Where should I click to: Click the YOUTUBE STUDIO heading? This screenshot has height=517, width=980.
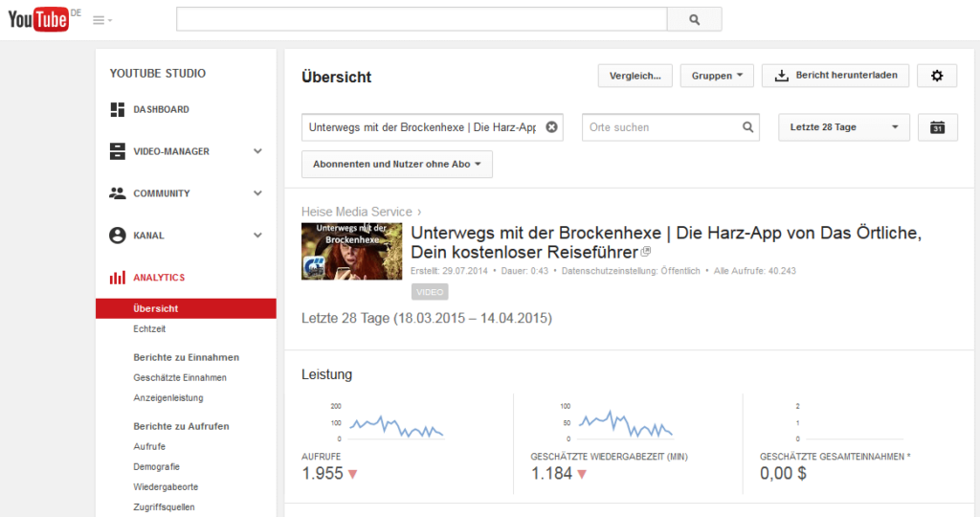click(158, 74)
